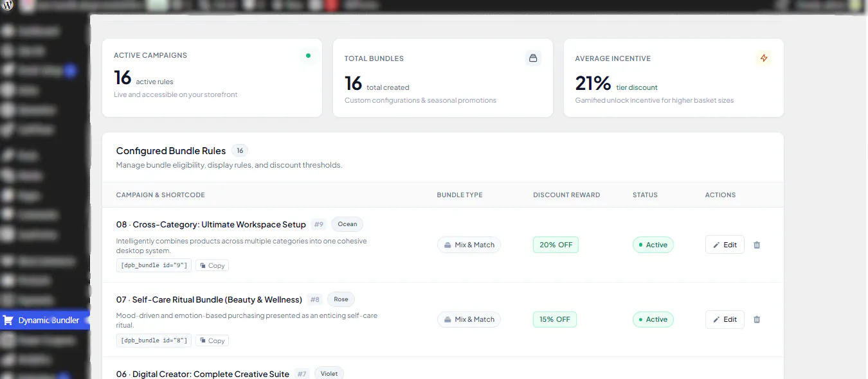Click the lightning bolt icon in Average Incentive card
This screenshot has width=868, height=379.
(763, 58)
